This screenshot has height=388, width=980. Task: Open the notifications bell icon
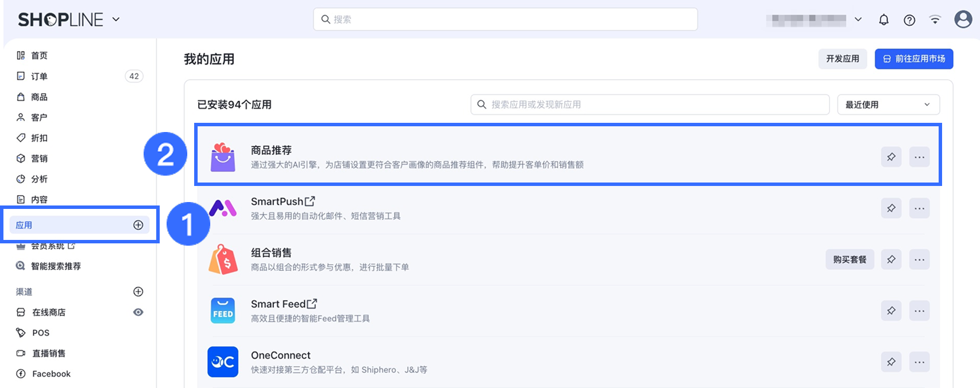click(x=884, y=20)
